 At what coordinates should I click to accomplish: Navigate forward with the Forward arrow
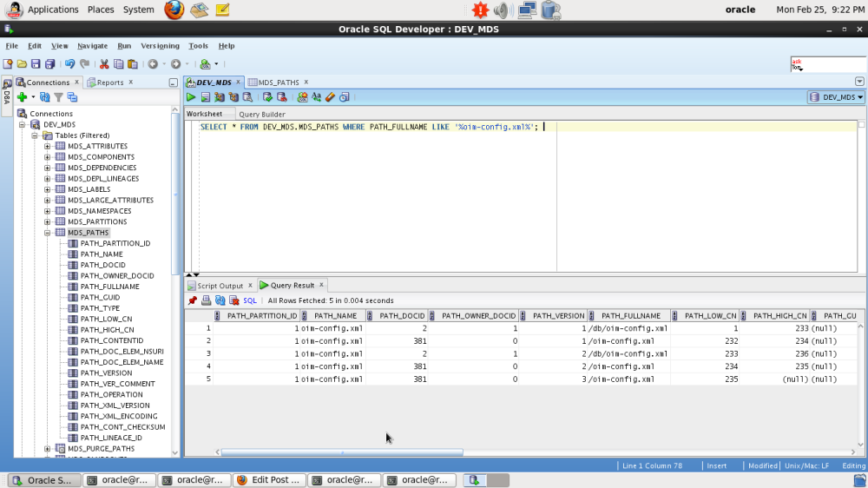click(x=175, y=64)
